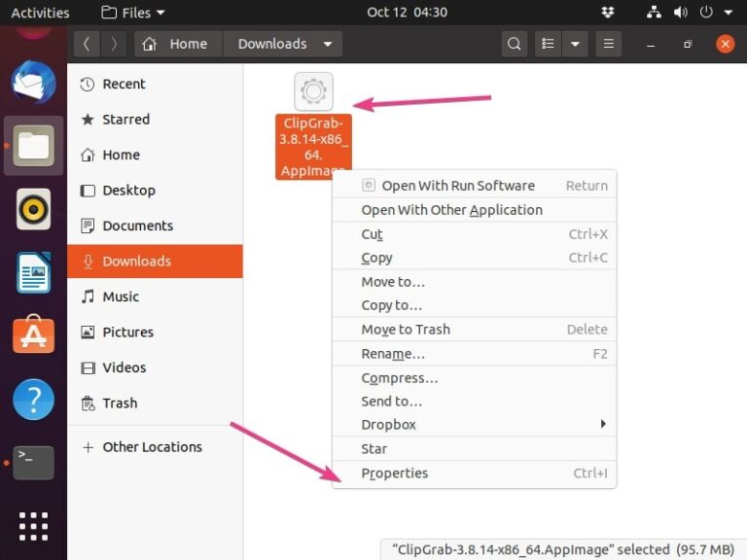
Task: Open Other Locations in the sidebar
Action: (155, 447)
